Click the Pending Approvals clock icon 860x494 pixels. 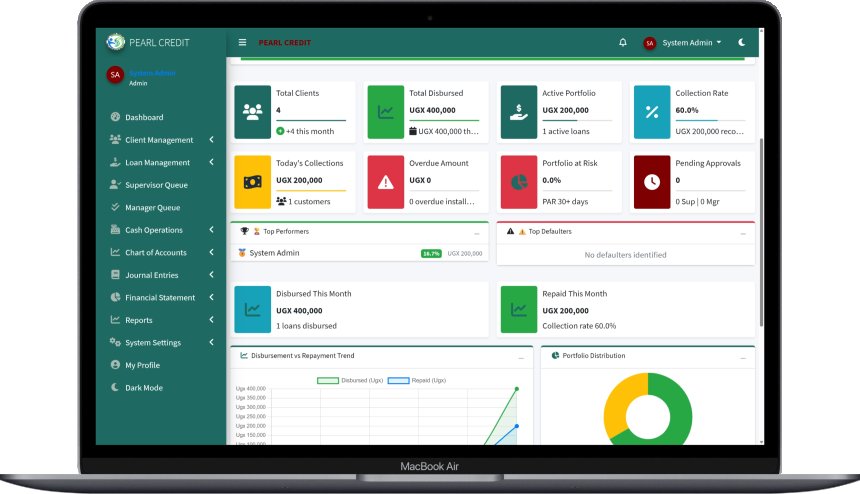[652, 182]
